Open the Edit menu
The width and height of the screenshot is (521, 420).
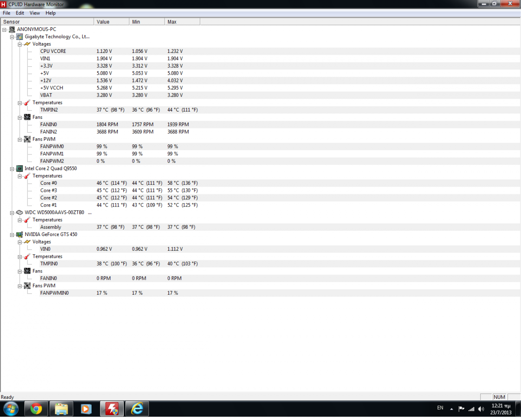20,13
